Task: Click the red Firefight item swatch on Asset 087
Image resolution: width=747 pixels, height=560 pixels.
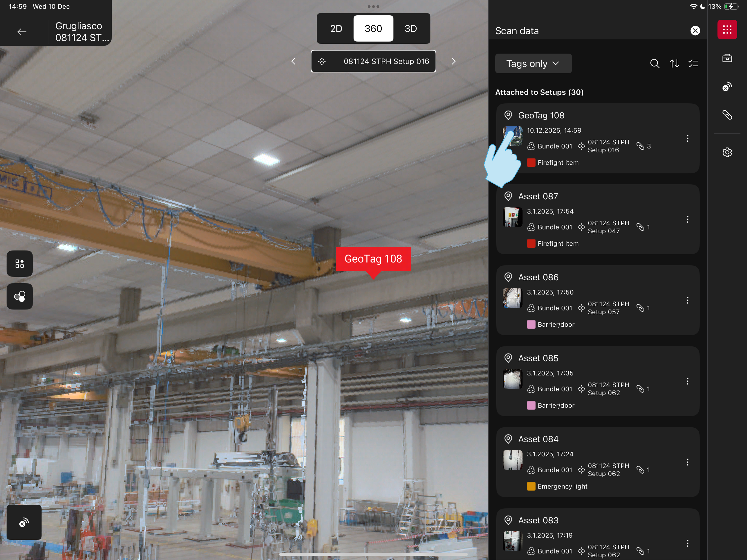Action: click(531, 243)
